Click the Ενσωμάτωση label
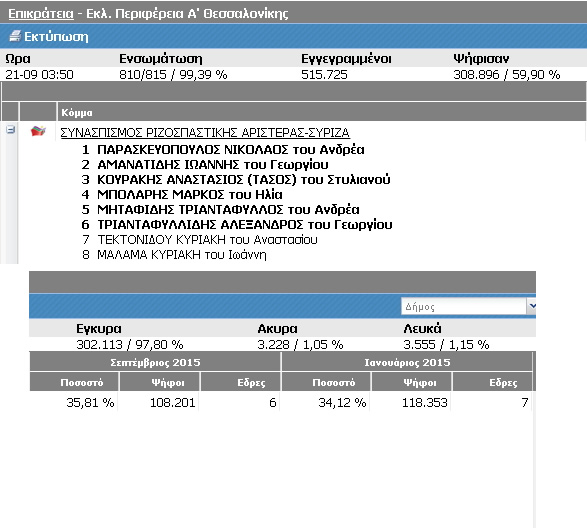This screenshot has height=528, width=587. pos(161,59)
